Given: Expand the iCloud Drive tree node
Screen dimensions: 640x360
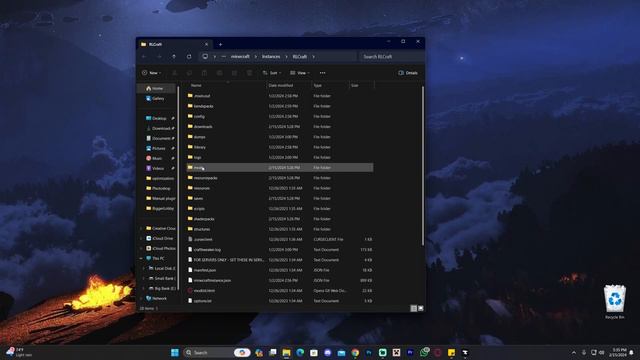Looking at the screenshot, I should coord(142,238).
